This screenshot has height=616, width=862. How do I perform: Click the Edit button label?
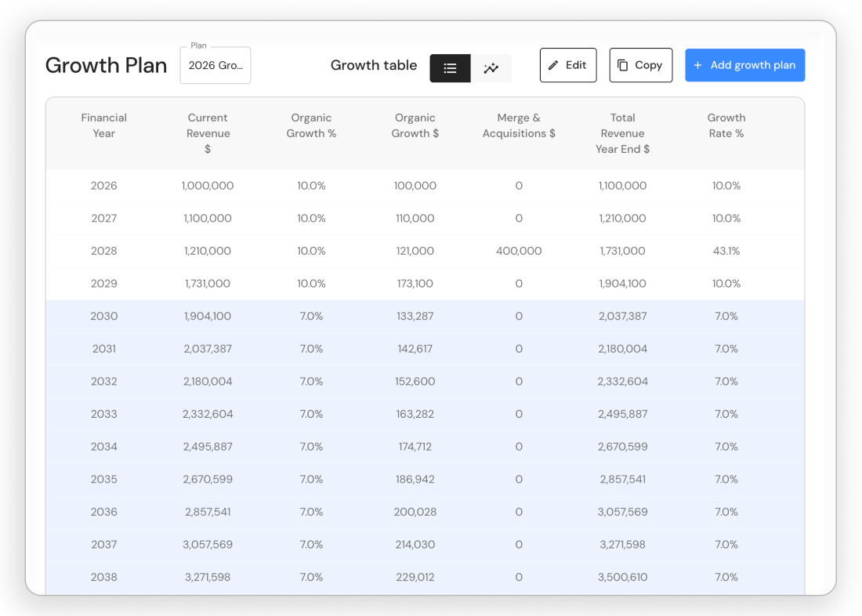[x=576, y=65]
